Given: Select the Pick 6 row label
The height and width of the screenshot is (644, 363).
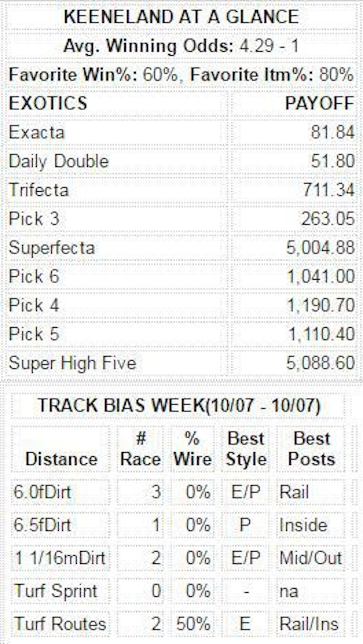Looking at the screenshot, I should pos(34,276).
